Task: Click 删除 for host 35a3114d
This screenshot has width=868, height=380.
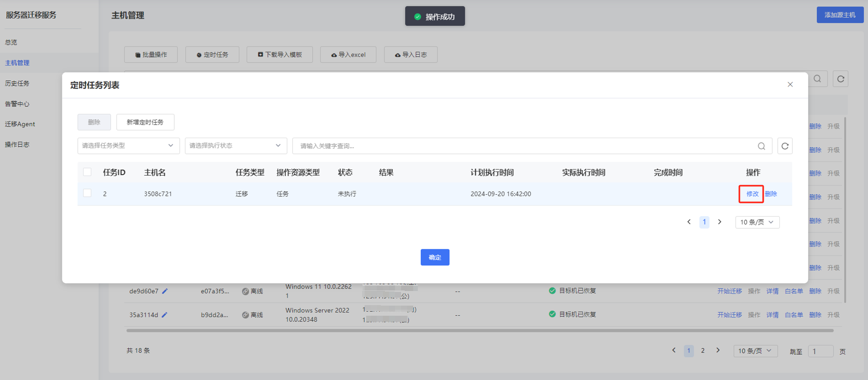Action: (x=815, y=315)
